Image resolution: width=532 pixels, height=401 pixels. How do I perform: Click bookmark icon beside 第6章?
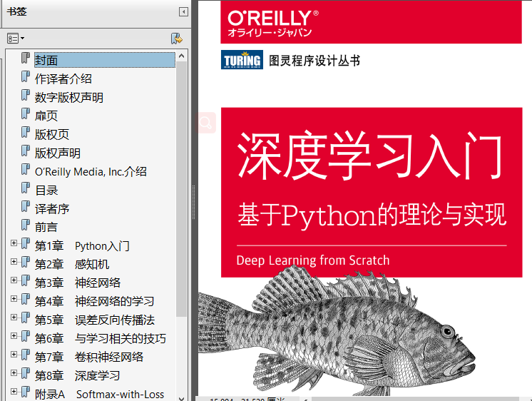(26, 336)
